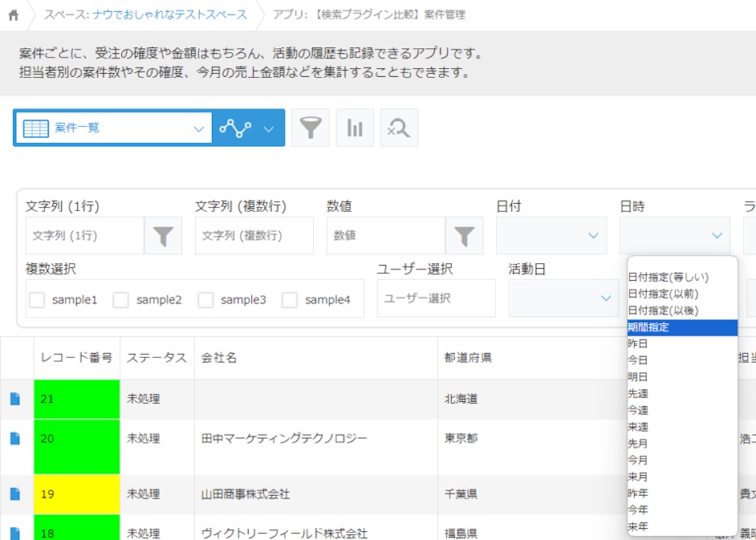
Task: Click the 山田商事株式会社 company cell
Action: (316, 495)
